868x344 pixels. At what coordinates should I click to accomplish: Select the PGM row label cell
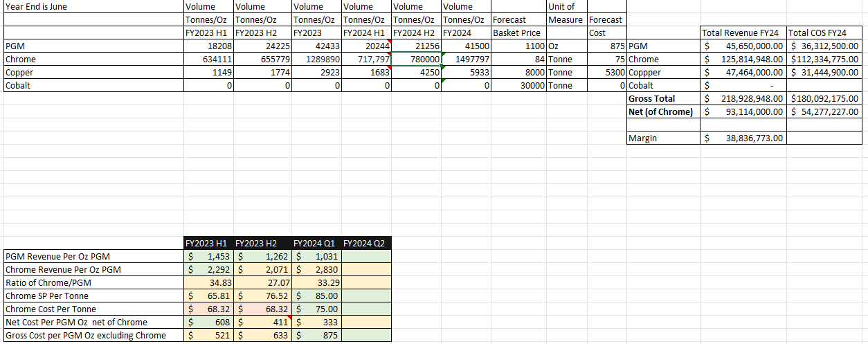click(x=93, y=46)
